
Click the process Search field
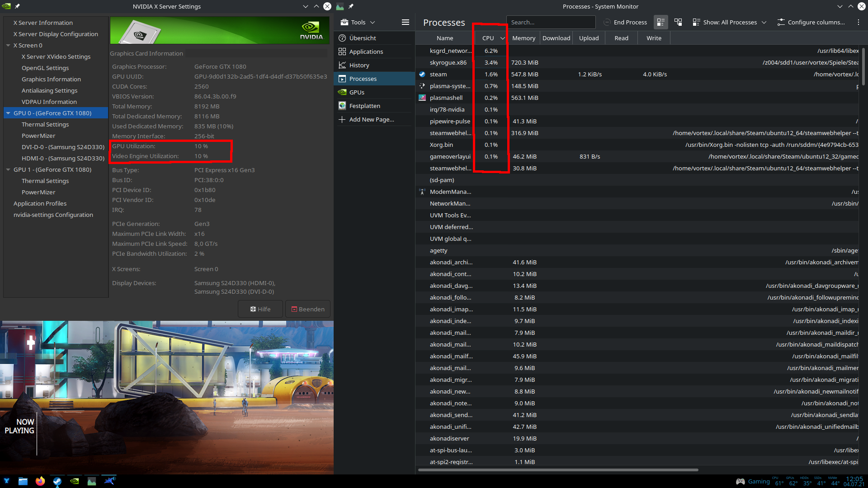tap(551, 22)
